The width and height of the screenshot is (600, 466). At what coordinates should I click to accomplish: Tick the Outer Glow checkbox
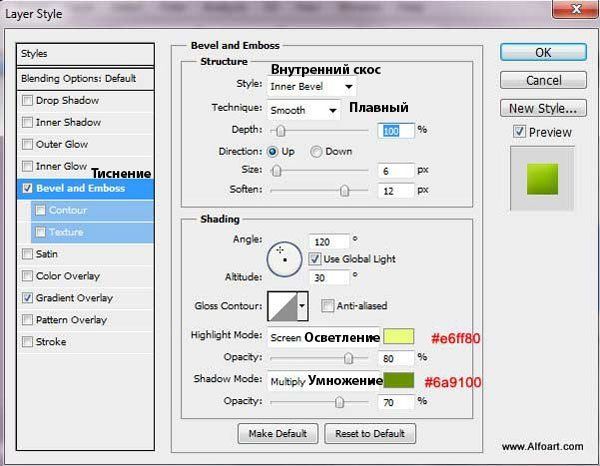click(x=27, y=144)
